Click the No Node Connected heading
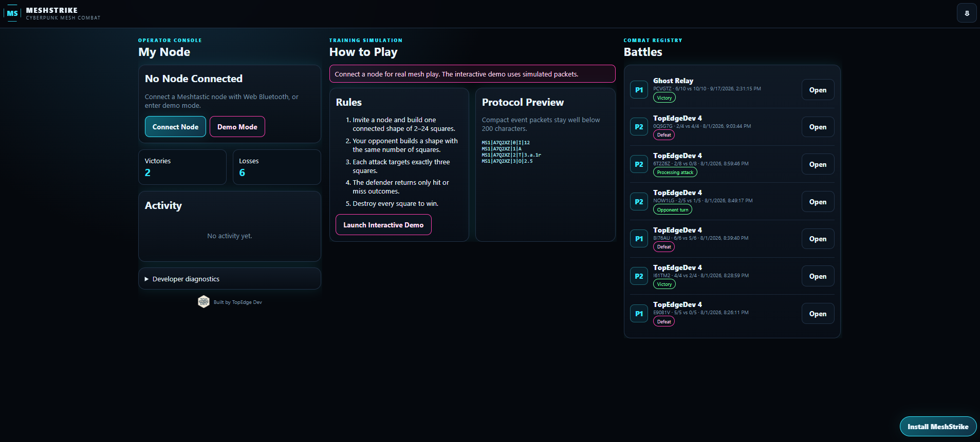The width and height of the screenshot is (980, 442). click(x=194, y=79)
